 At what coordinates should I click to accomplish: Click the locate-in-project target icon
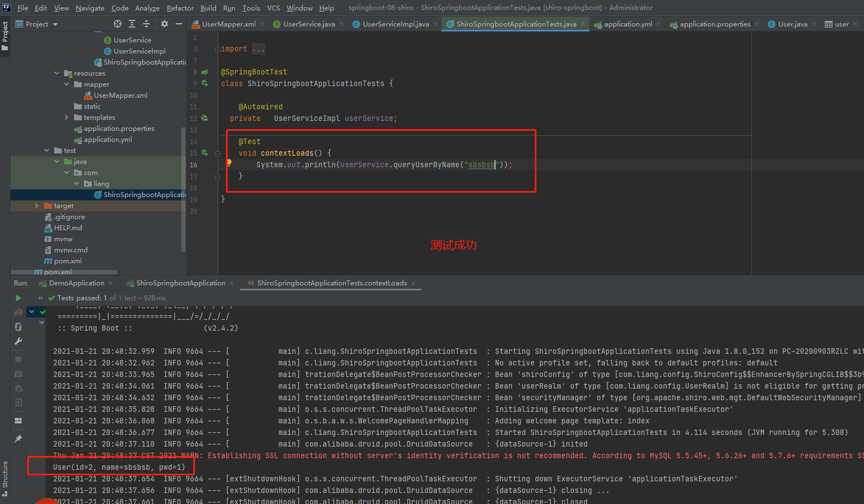pyautogui.click(x=118, y=24)
